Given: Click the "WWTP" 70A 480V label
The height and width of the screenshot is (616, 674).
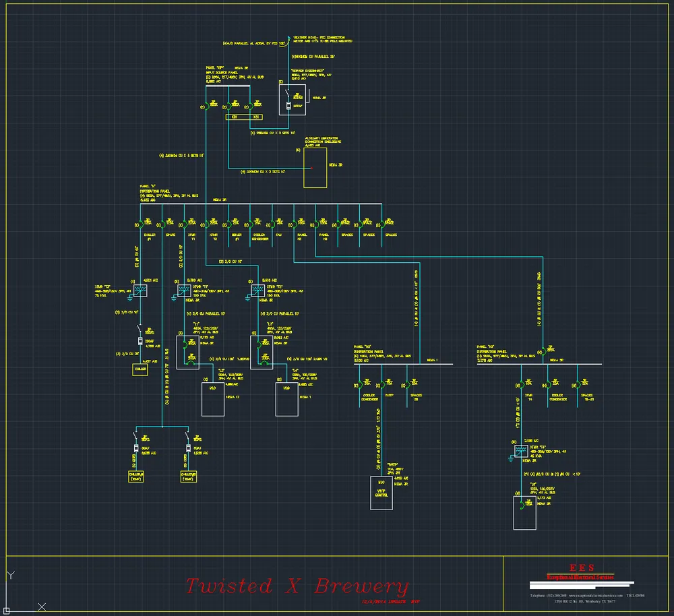Looking at the screenshot, I should 396,468.
